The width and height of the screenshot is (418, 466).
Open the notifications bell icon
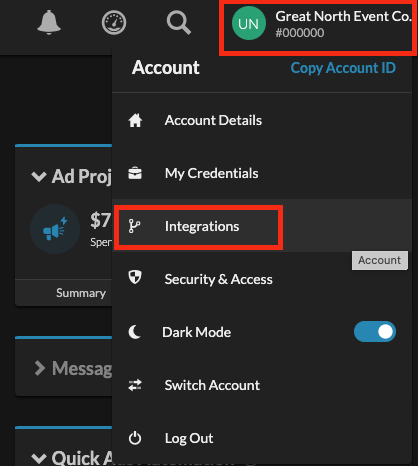(x=49, y=22)
